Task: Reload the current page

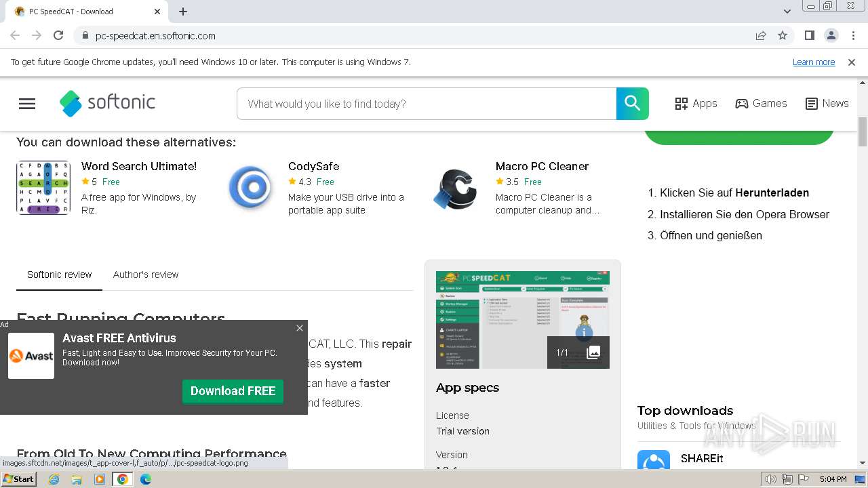Action: [x=58, y=36]
